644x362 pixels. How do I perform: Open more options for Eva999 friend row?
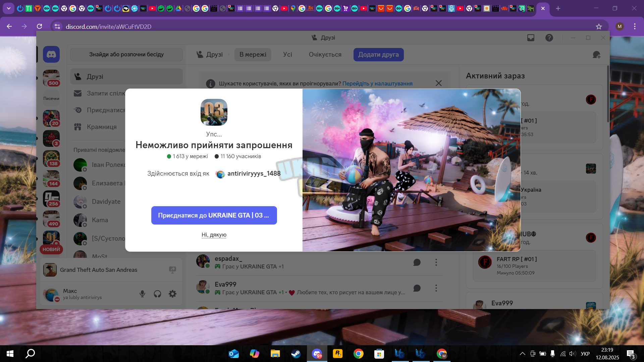pos(436,288)
